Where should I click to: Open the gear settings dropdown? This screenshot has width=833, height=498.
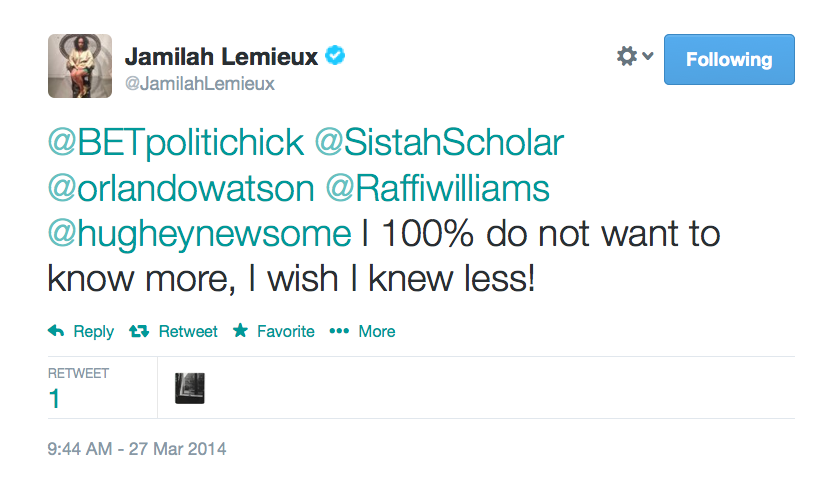(x=634, y=57)
